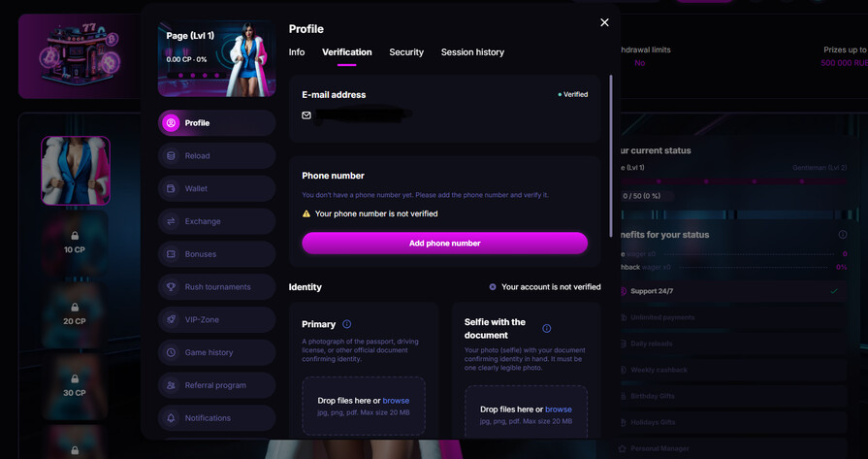The width and height of the screenshot is (868, 459).
Task: Click browse link in Primary upload area
Action: [396, 401]
